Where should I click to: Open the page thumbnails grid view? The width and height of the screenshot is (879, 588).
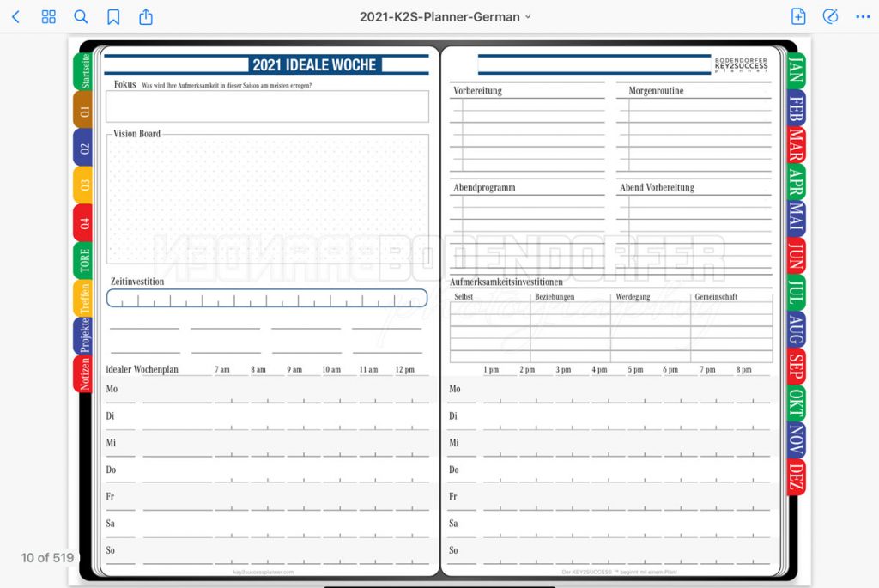(49, 17)
